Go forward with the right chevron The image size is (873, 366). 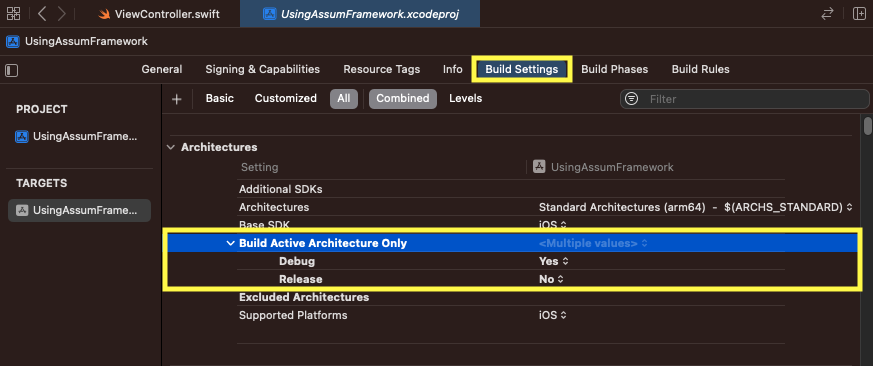(62, 13)
